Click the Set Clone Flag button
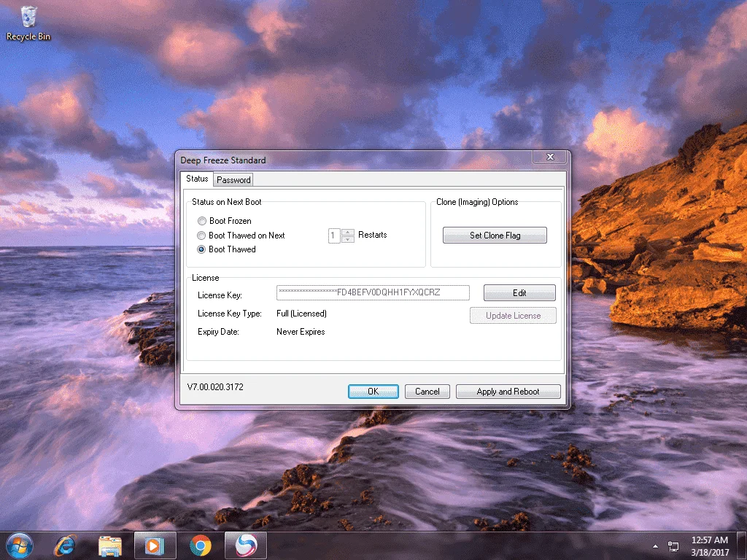 coord(495,236)
